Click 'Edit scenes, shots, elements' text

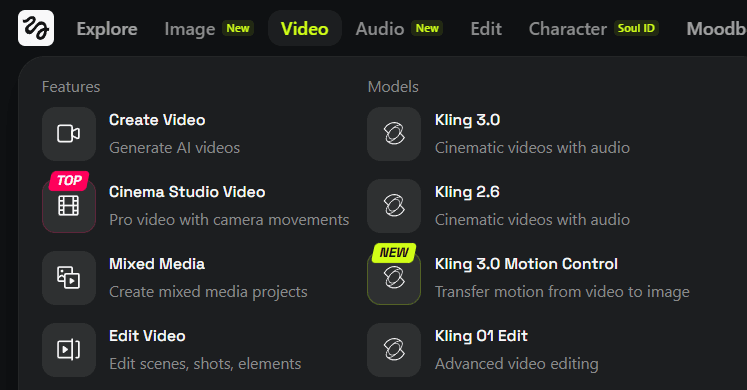205,364
